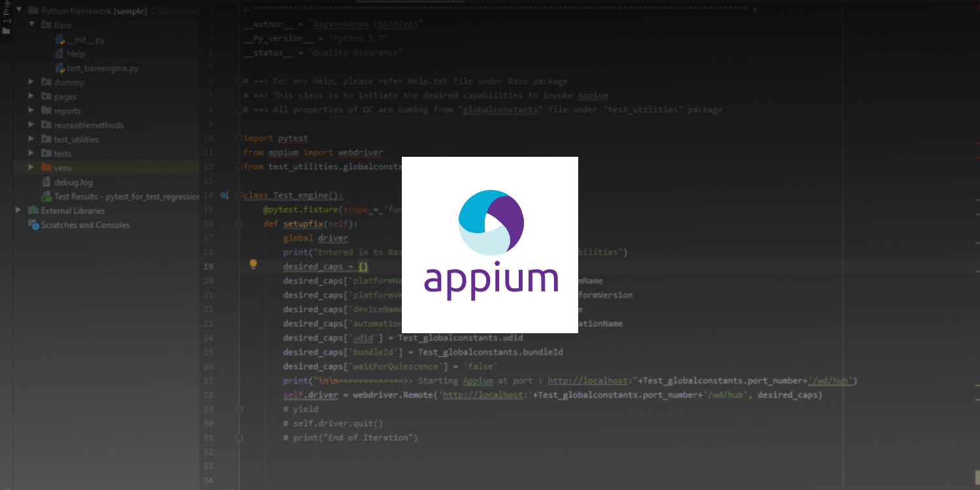Click 'from appium import webdriver' line
This screenshot has height=490, width=980.
click(x=313, y=153)
